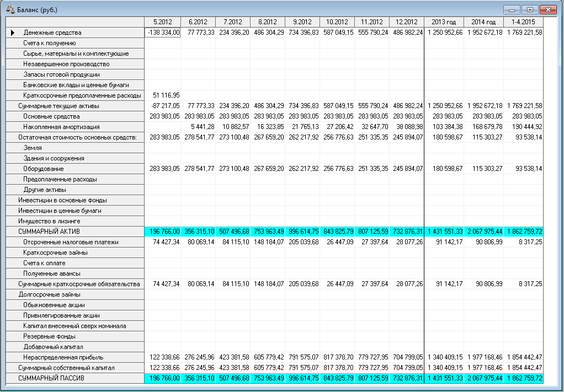Select the 9.2012 column header
This screenshot has width=564, height=392.
click(x=302, y=22)
